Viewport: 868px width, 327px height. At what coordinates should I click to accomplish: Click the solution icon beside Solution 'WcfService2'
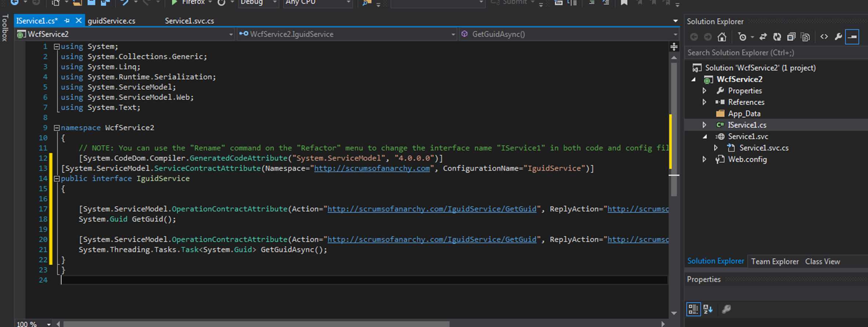pyautogui.click(x=697, y=68)
